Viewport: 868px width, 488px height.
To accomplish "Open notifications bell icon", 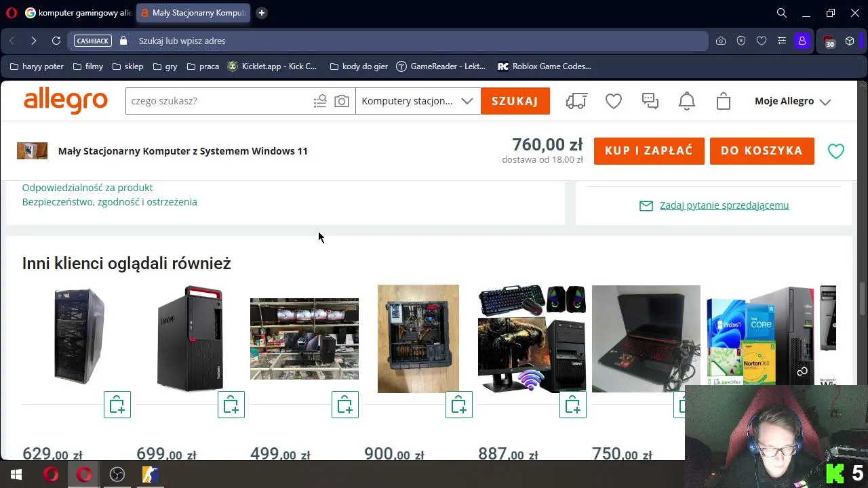I will [687, 101].
